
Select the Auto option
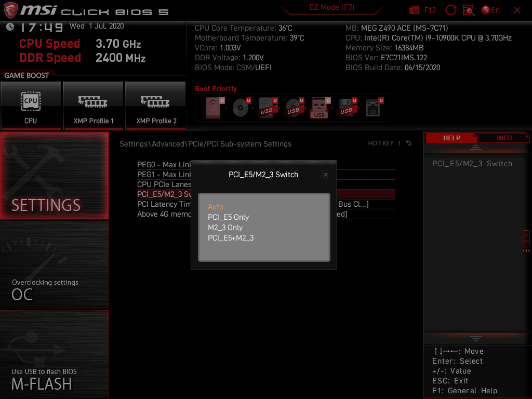pyautogui.click(x=216, y=206)
